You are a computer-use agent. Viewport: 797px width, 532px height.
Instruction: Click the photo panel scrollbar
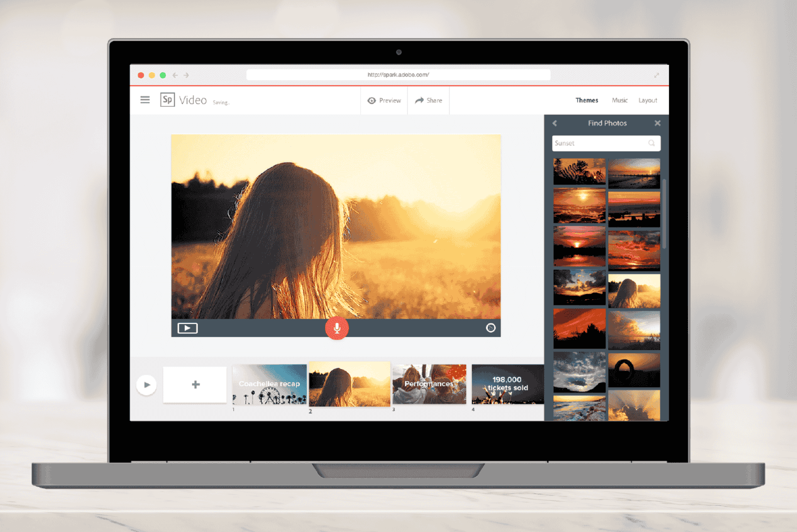(664, 214)
